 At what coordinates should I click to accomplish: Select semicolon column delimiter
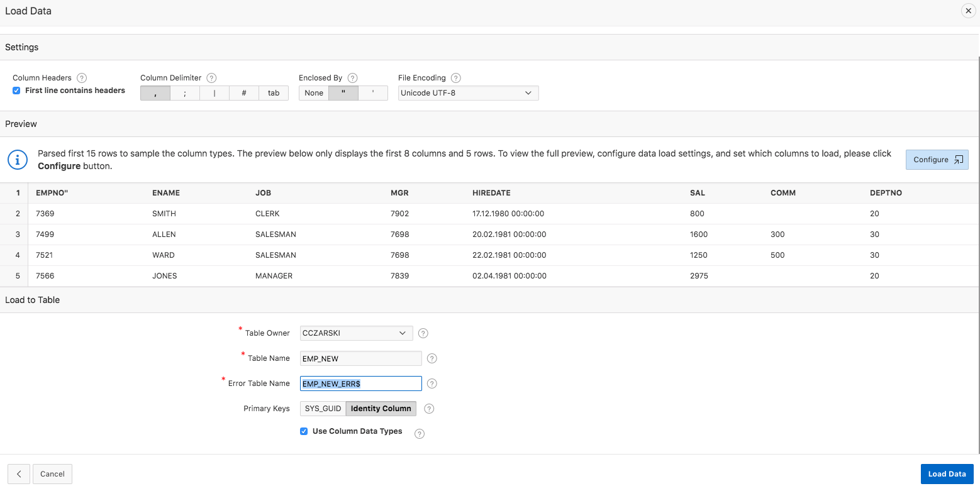(x=185, y=93)
